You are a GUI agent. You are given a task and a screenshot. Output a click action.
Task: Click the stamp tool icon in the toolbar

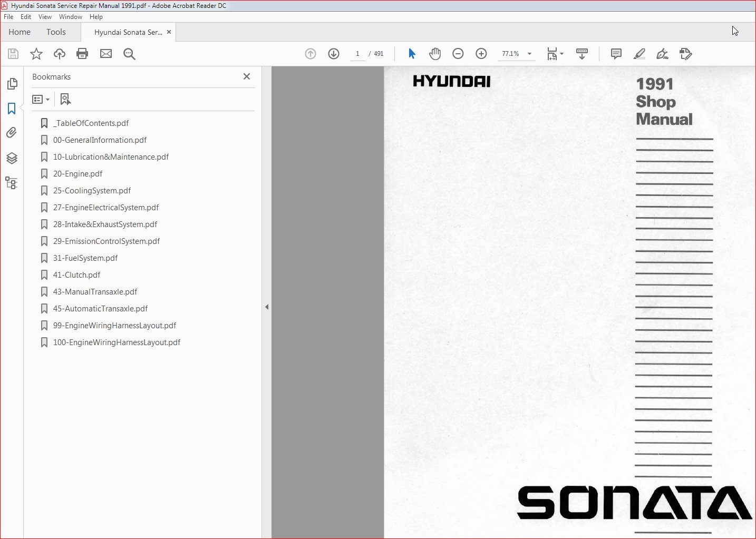(685, 54)
